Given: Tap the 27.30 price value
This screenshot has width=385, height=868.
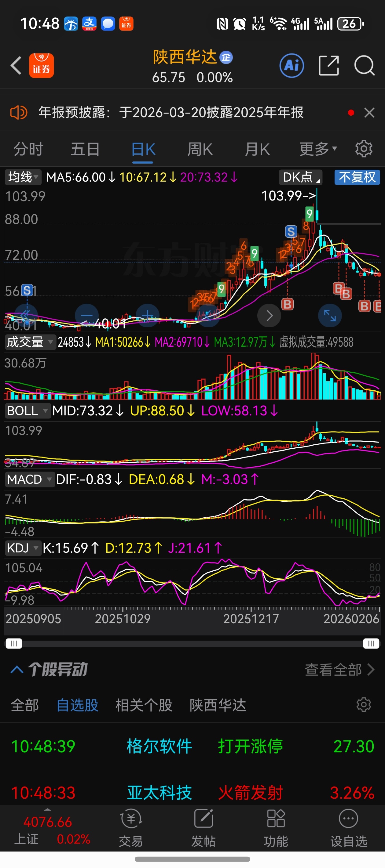Looking at the screenshot, I should pos(354,746).
